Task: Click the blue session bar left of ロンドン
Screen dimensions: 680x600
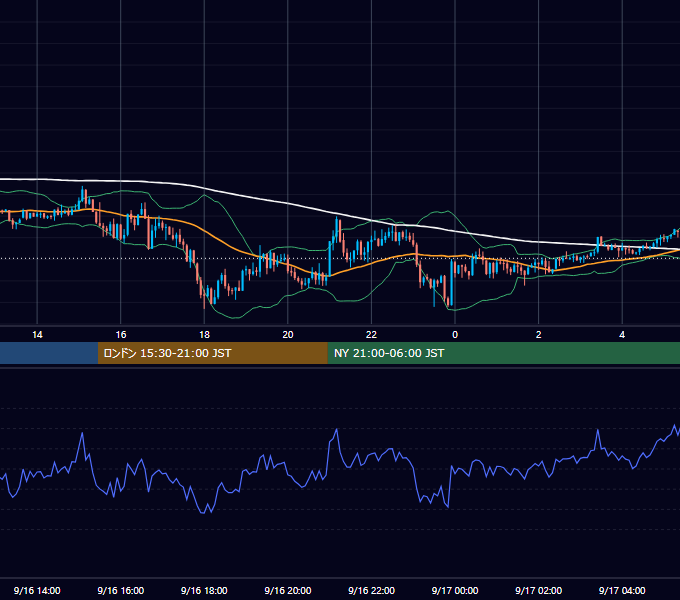Action: click(x=49, y=353)
